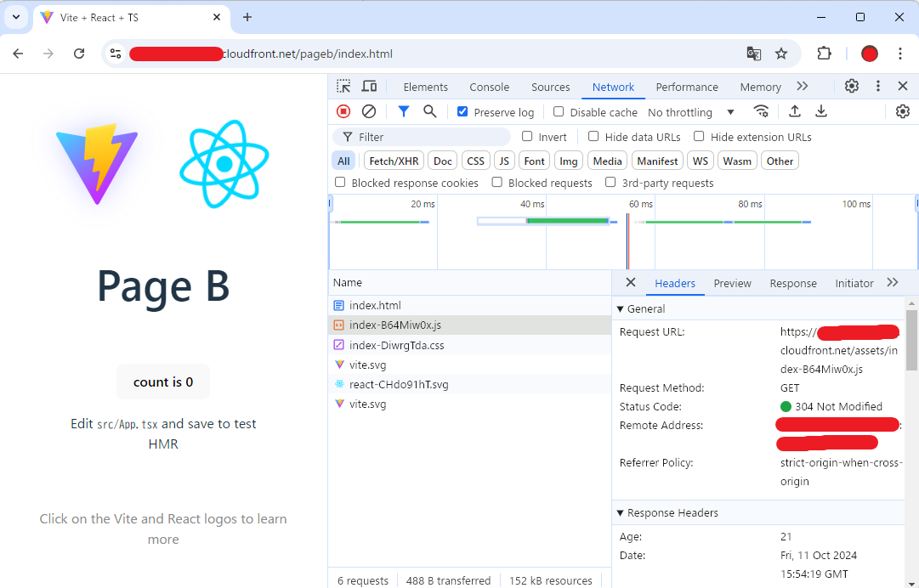Image resolution: width=919 pixels, height=588 pixels.
Task: Open Network panel settings gear
Action: pyautogui.click(x=903, y=111)
